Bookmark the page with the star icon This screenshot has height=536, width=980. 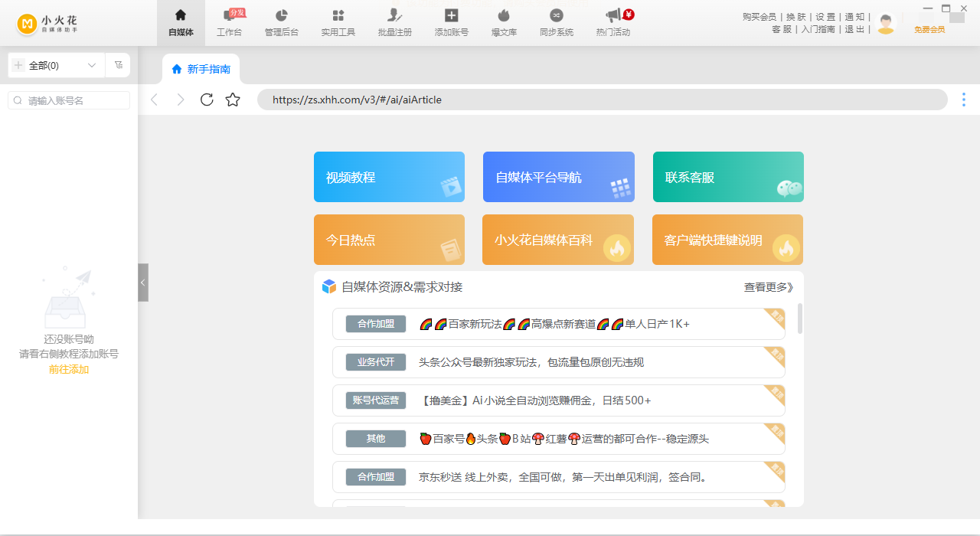point(233,100)
